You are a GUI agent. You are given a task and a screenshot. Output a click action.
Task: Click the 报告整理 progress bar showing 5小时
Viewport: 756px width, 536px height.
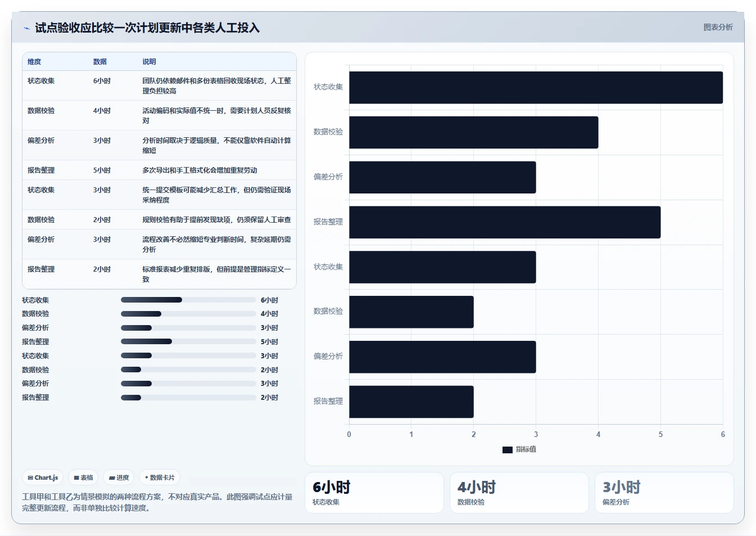tap(188, 341)
